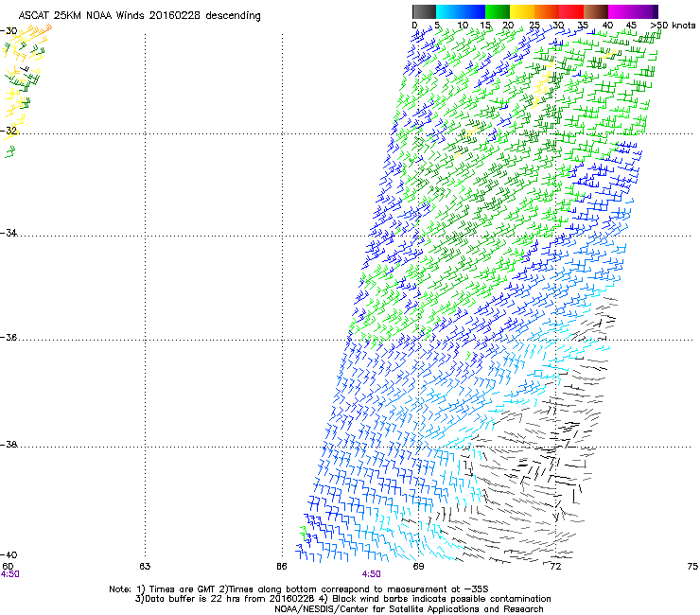Screen dimensions: 700x615
Task: Click the '60' longitude axis label
Action: pyautogui.click(x=8, y=567)
